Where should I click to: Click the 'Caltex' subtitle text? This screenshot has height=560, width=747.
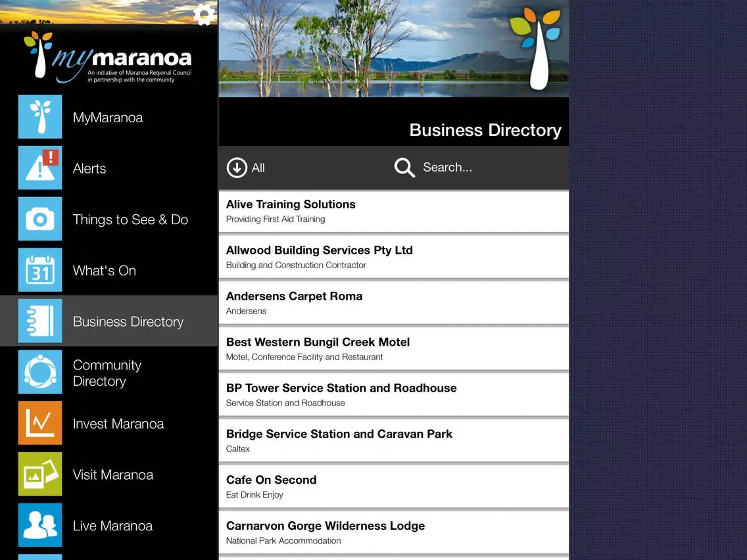238,448
